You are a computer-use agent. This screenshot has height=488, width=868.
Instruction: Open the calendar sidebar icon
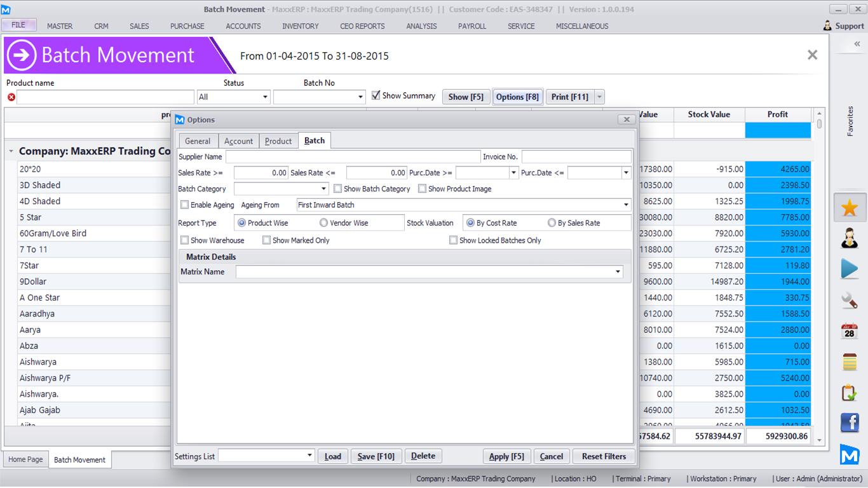click(x=850, y=331)
